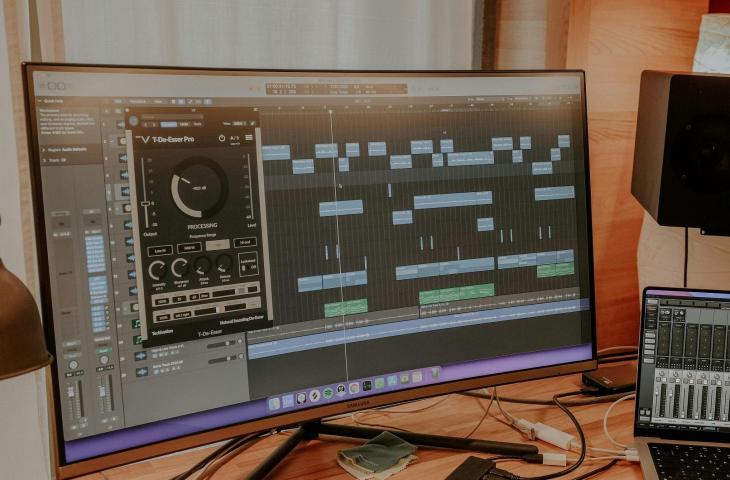
Task: Open the plugin preset name dropdown
Action: pyautogui.click(x=172, y=117)
